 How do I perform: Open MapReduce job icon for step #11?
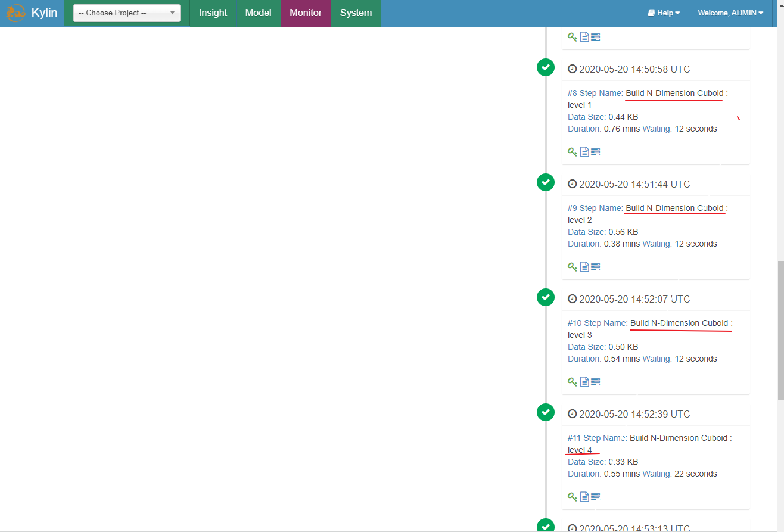[x=595, y=497]
